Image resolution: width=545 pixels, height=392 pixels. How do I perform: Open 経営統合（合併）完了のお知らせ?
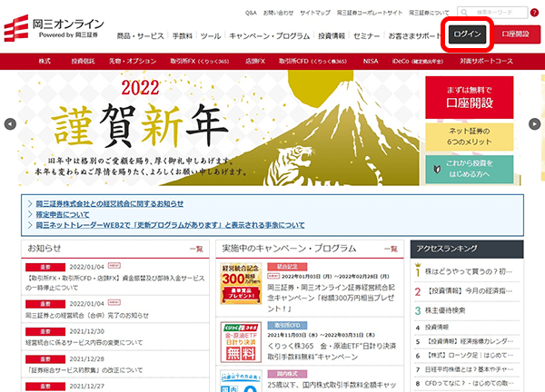click(x=87, y=316)
